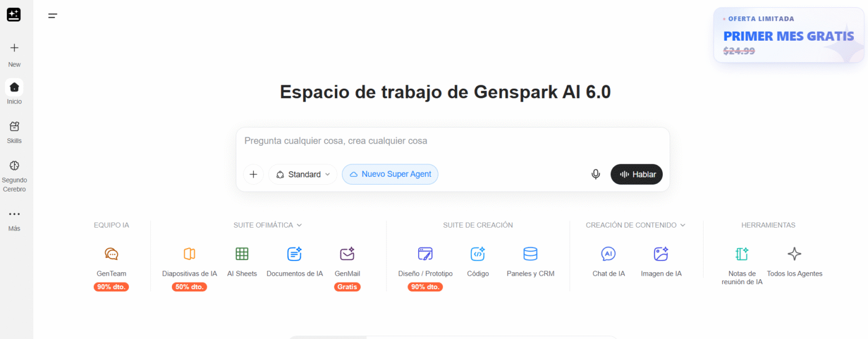Click the 50% dto. badge under Diapositivas
Screen dimensions: 868x339
point(189,287)
